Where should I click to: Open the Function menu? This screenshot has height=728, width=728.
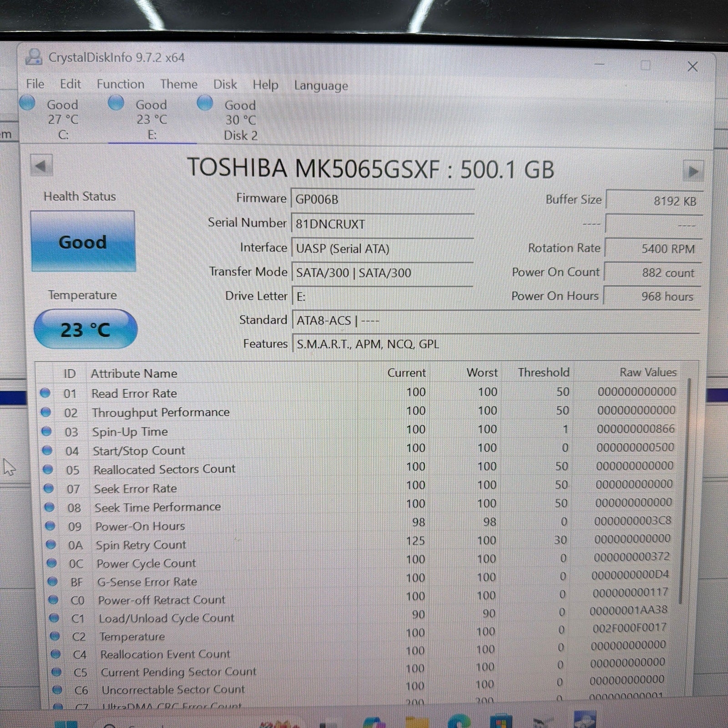click(120, 85)
